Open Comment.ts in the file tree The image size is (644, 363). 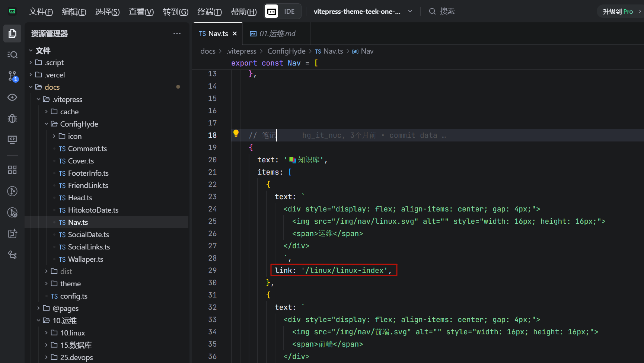tap(87, 149)
